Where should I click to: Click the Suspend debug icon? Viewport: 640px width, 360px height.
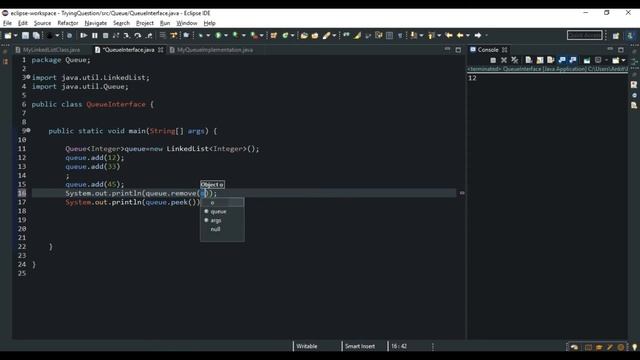(94, 36)
